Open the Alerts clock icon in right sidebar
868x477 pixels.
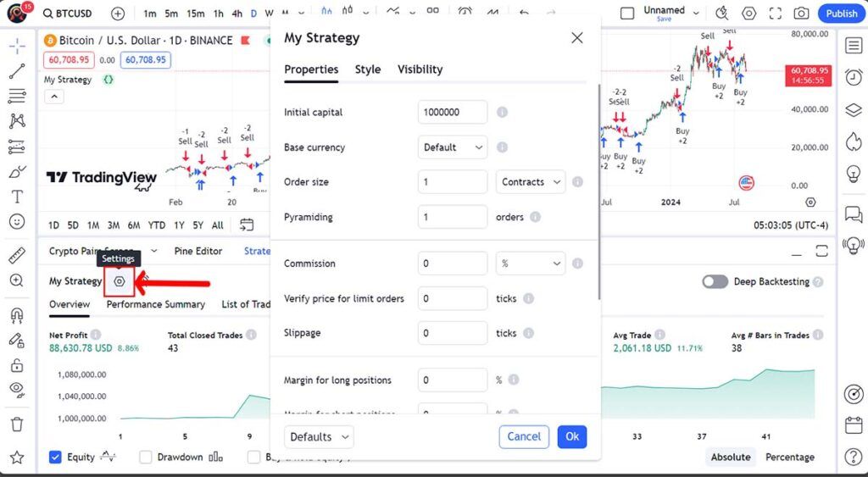pyautogui.click(x=853, y=394)
